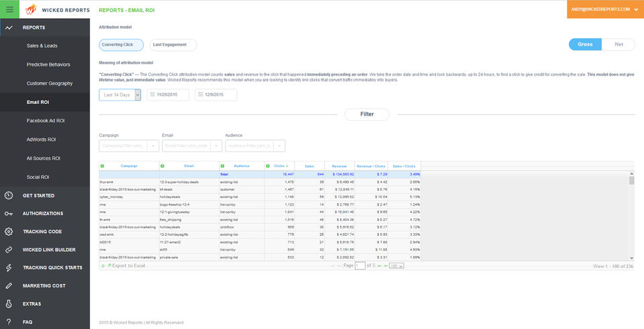644x329 pixels.
Task: Open Facebook Ad ROI report
Action: click(x=46, y=121)
